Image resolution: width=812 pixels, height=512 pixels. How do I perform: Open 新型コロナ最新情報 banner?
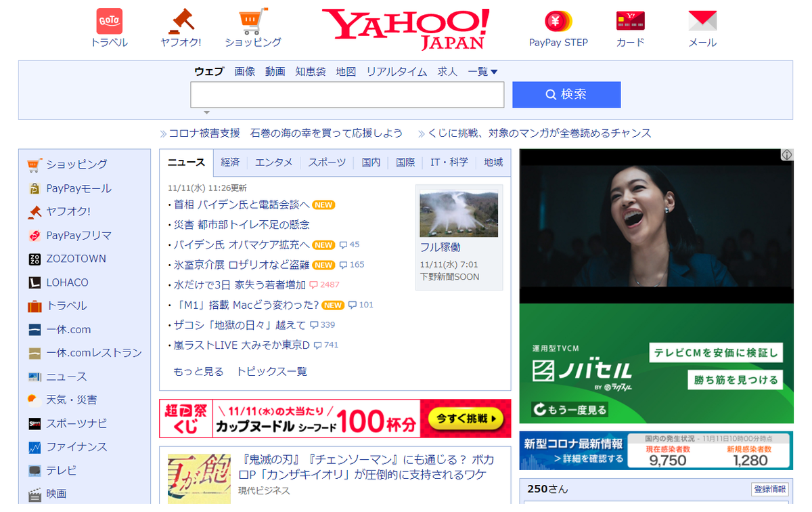[656, 450]
